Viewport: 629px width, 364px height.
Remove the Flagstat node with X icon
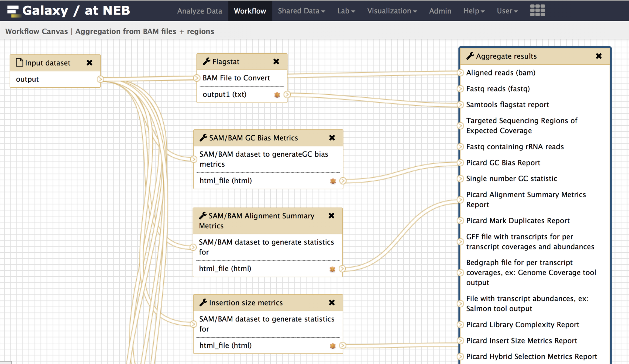click(276, 62)
